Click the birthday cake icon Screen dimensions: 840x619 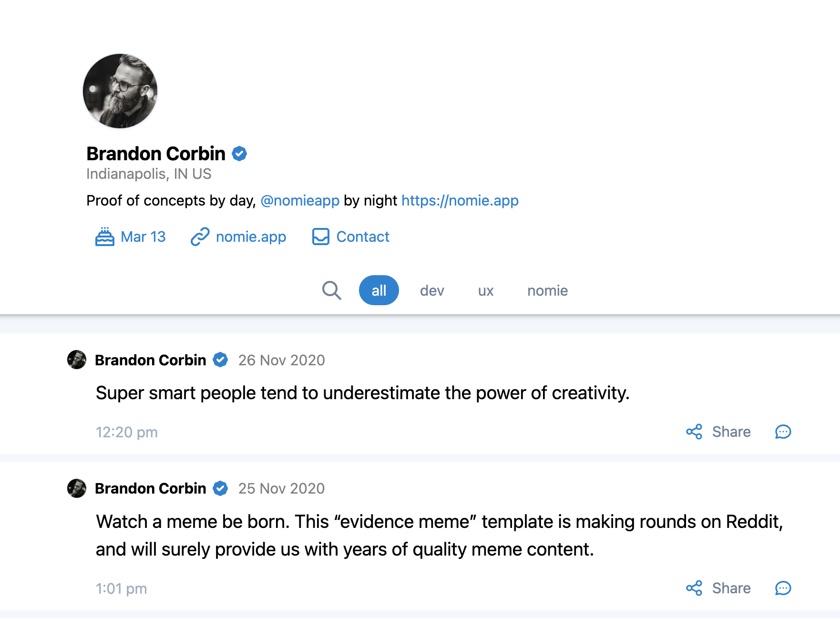point(104,237)
